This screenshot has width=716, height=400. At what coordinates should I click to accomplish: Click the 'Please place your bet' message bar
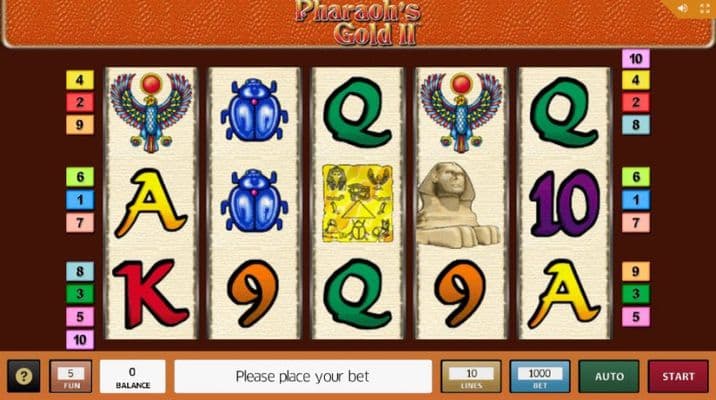coord(303,376)
